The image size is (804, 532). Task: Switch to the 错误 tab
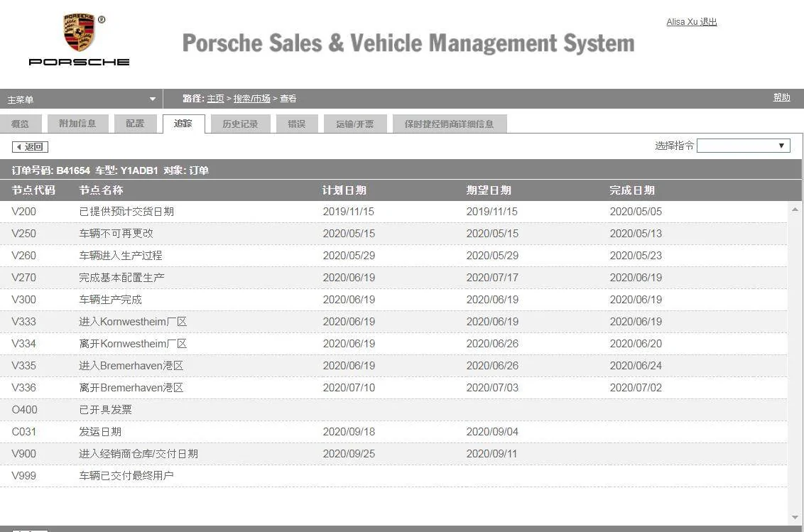tap(296, 124)
